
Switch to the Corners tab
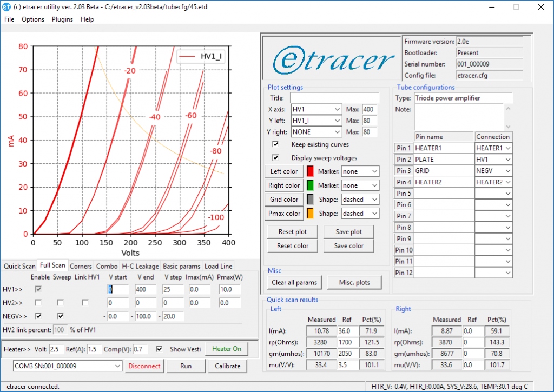[81, 266]
